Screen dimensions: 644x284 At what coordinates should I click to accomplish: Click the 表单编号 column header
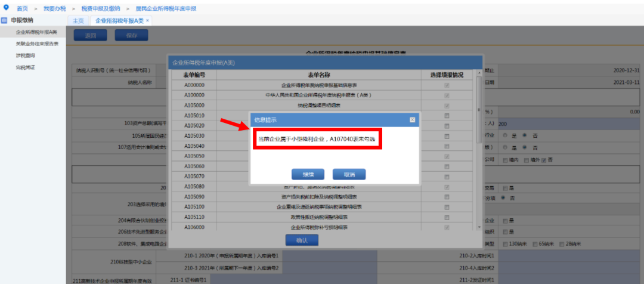point(194,75)
